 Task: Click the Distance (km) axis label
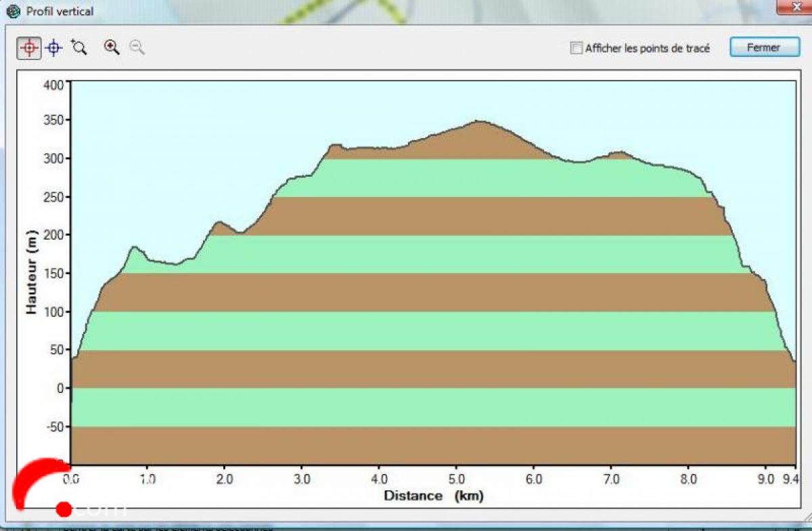434,496
